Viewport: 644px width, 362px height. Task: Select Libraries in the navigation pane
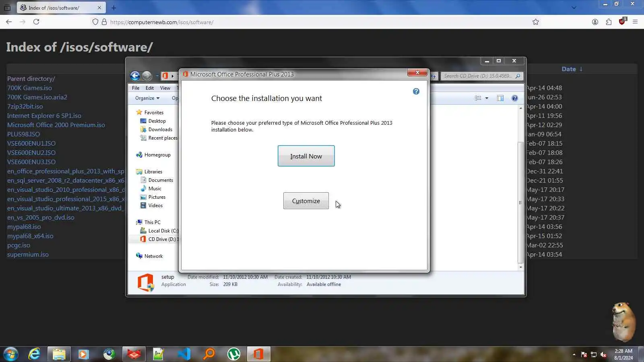point(153,172)
